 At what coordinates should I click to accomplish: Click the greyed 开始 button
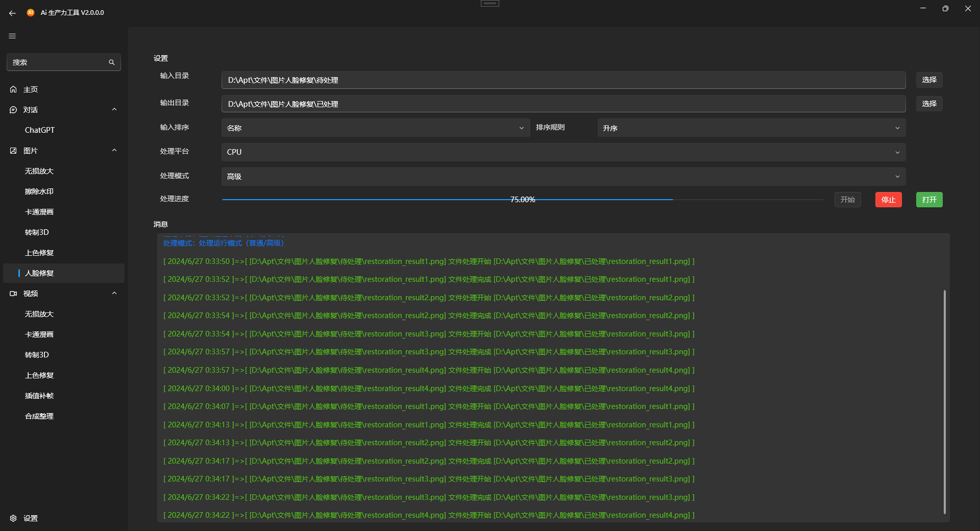[848, 200]
